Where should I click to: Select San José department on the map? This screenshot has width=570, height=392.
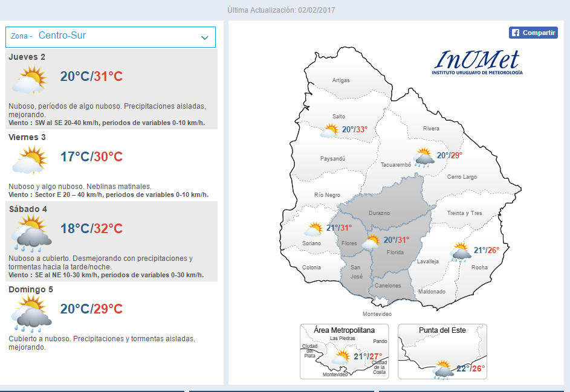356,272
